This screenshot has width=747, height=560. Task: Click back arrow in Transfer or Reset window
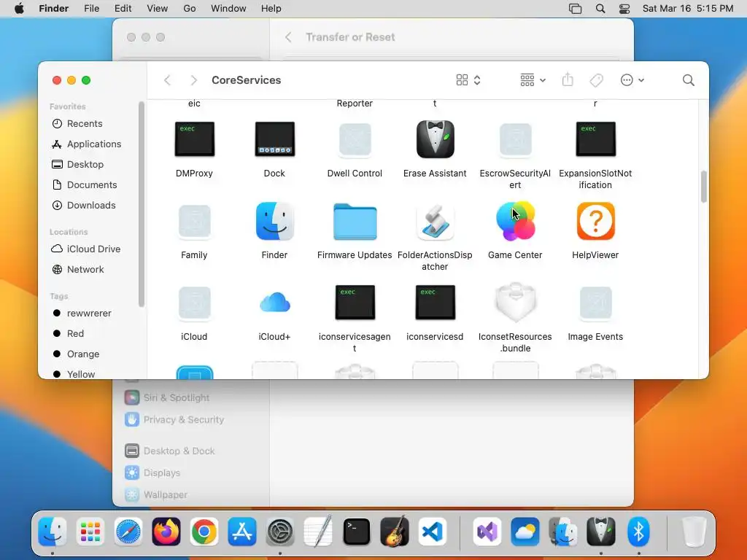pos(287,37)
